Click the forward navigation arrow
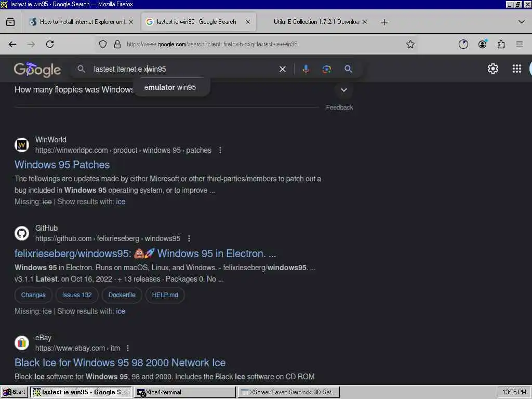 point(31,44)
